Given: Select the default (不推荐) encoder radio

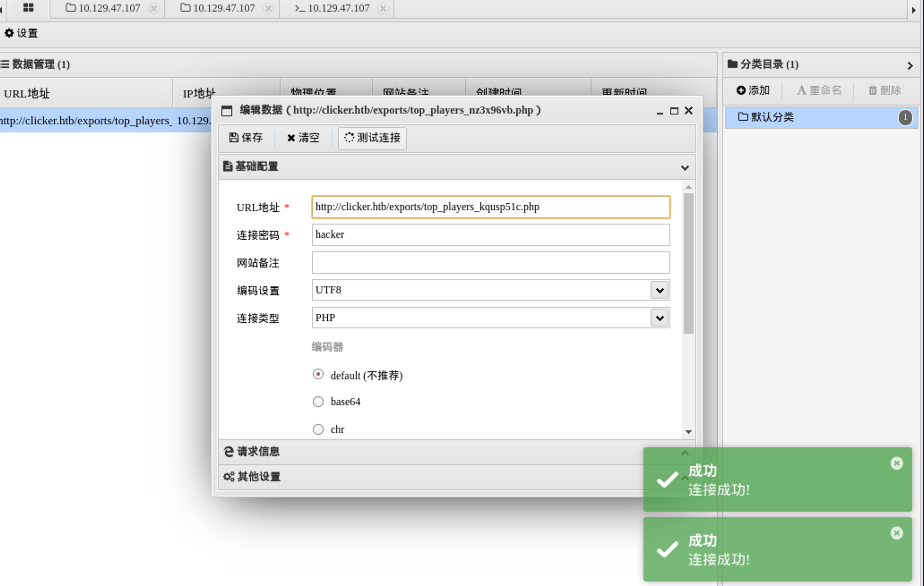Looking at the screenshot, I should click(x=318, y=374).
